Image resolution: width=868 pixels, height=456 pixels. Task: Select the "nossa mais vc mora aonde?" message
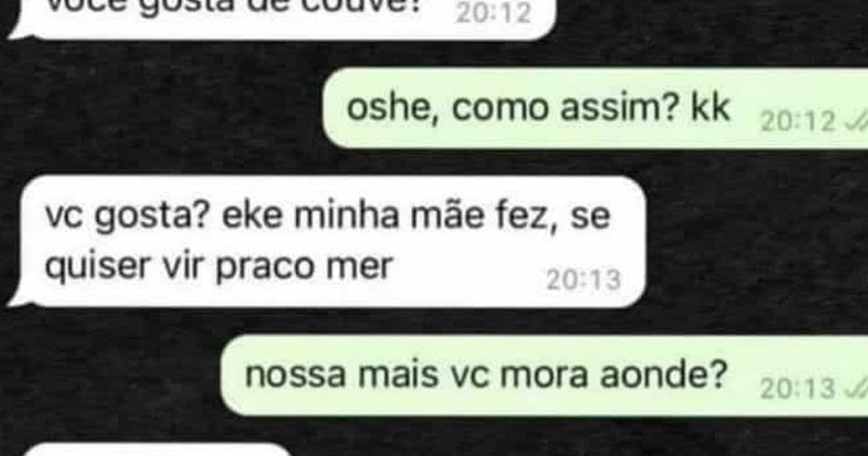click(544, 375)
